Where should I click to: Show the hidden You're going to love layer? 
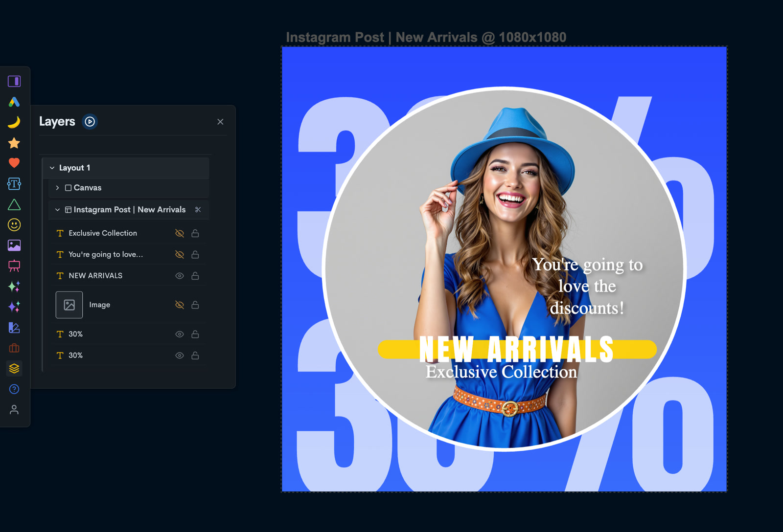point(180,254)
